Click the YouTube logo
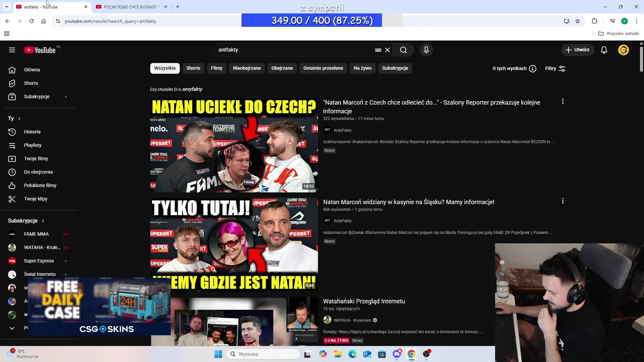Viewport: 644px width, 362px height. click(x=40, y=50)
